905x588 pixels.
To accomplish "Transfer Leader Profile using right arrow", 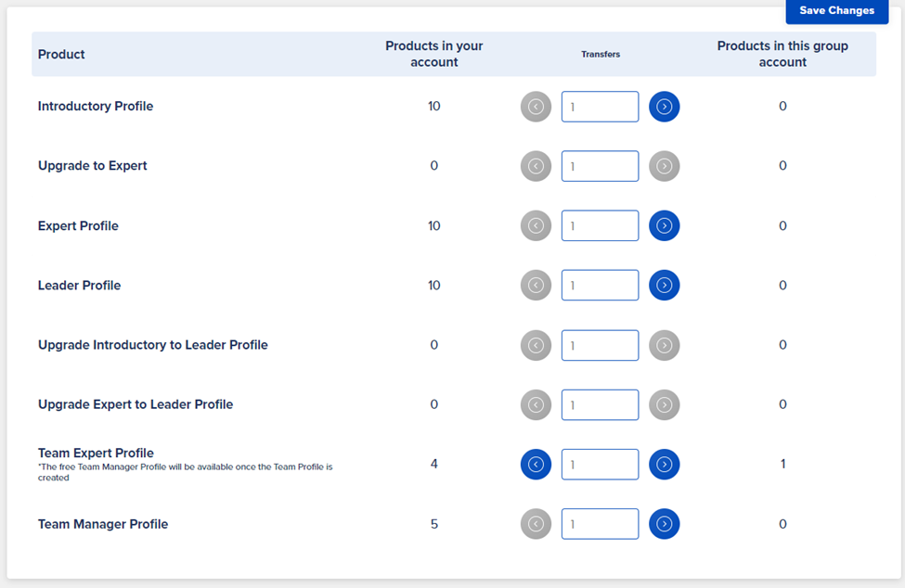I will coord(664,286).
